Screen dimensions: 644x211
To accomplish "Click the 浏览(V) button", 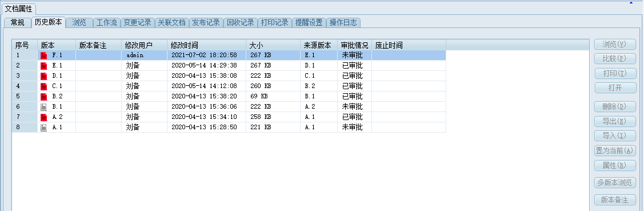I will click(615, 45).
